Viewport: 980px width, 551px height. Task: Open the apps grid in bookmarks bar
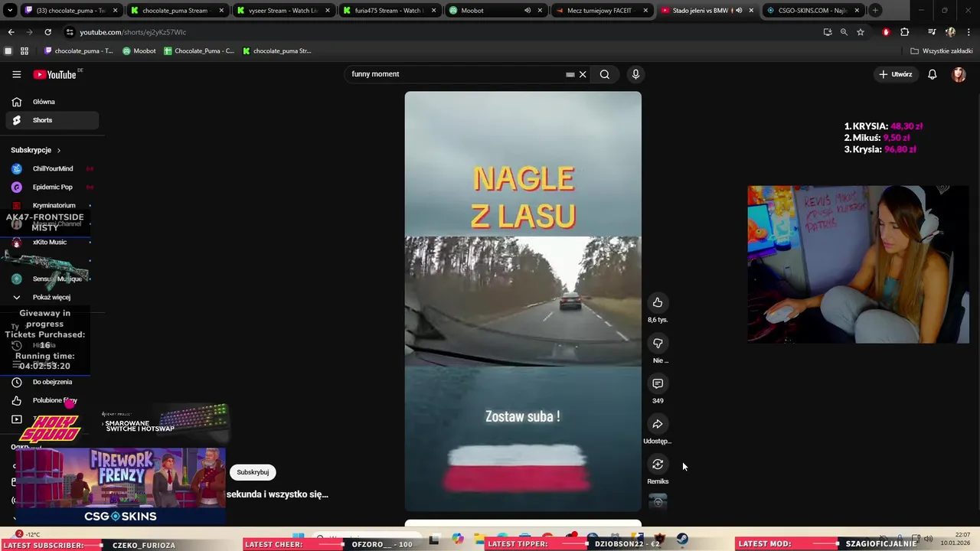coord(24,51)
